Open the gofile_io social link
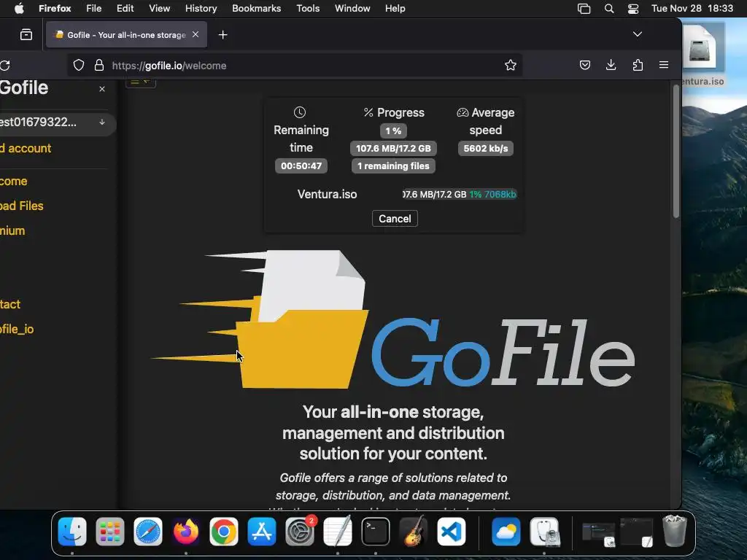This screenshot has height=560, width=747. [17, 329]
